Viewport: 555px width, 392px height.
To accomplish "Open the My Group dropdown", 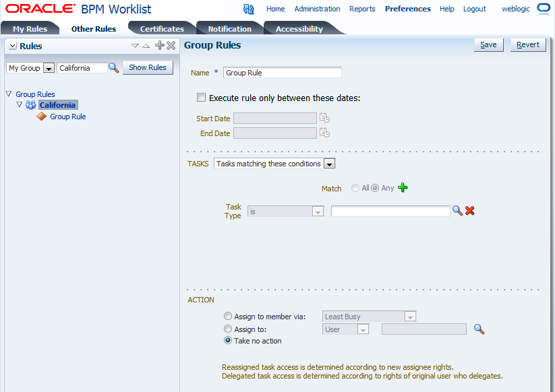I will (49, 68).
